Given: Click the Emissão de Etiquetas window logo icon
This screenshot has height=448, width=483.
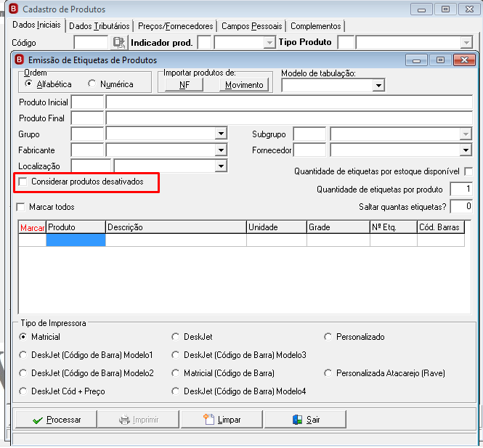Looking at the screenshot, I should [19, 60].
